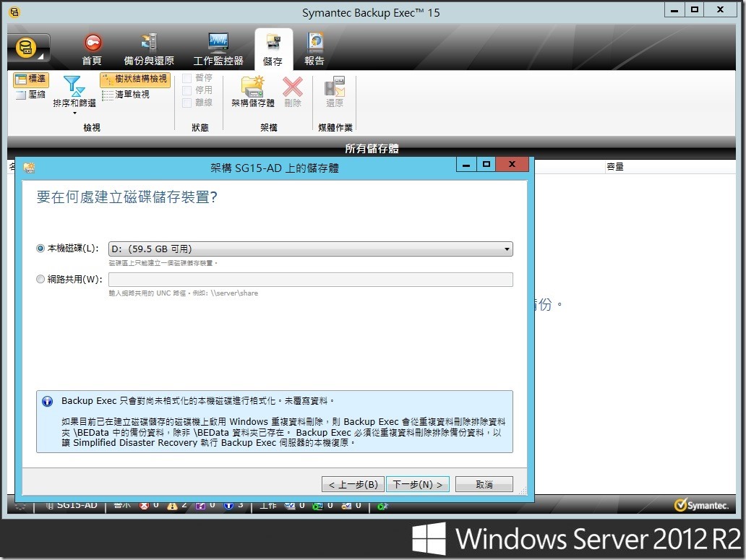This screenshot has height=560, width=746.
Task: Click the backup jobs status icon
Action: point(289,506)
